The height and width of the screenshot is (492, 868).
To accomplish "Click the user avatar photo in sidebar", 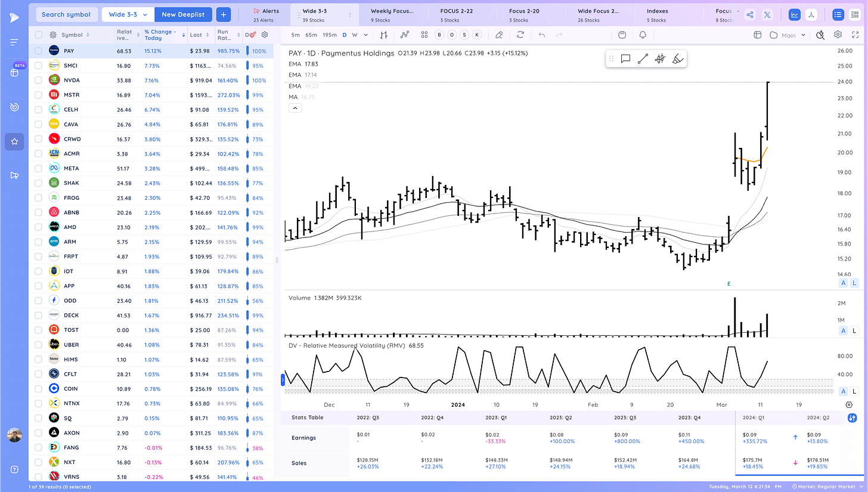I will coord(14,435).
